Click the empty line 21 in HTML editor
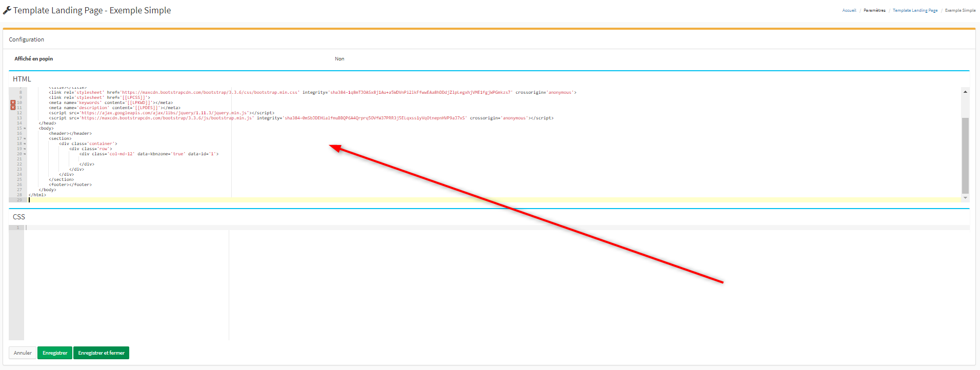This screenshot has width=980, height=370. tap(495, 159)
